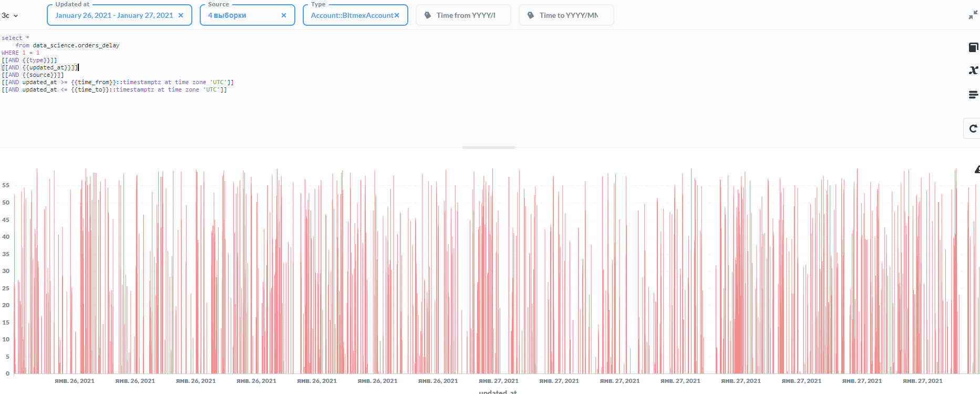The width and height of the screenshot is (980, 394).
Task: Clear the Updated at date filter
Action: tap(181, 15)
